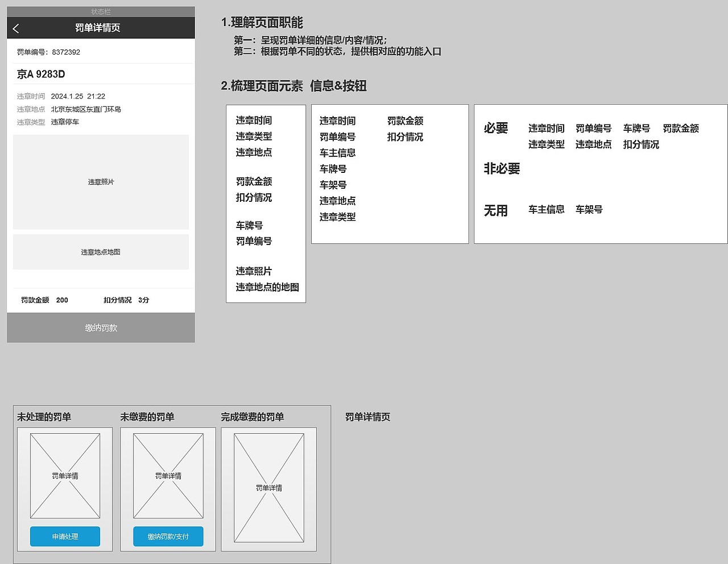Click 车架号 in the 无用 row
The height and width of the screenshot is (564, 728).
tap(589, 210)
